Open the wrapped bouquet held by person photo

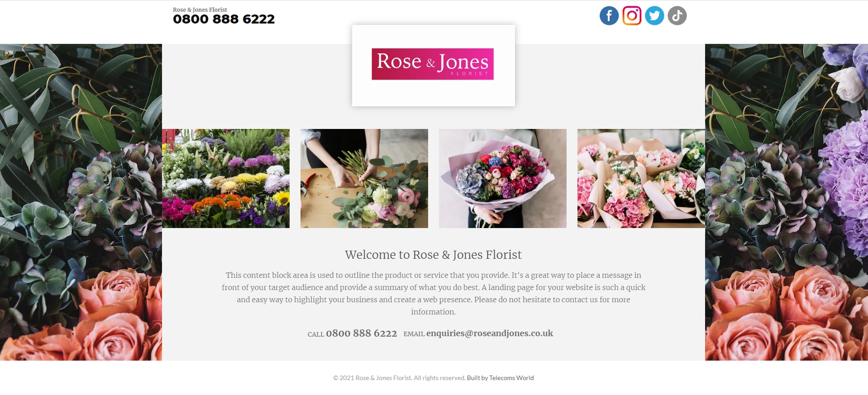tap(503, 178)
